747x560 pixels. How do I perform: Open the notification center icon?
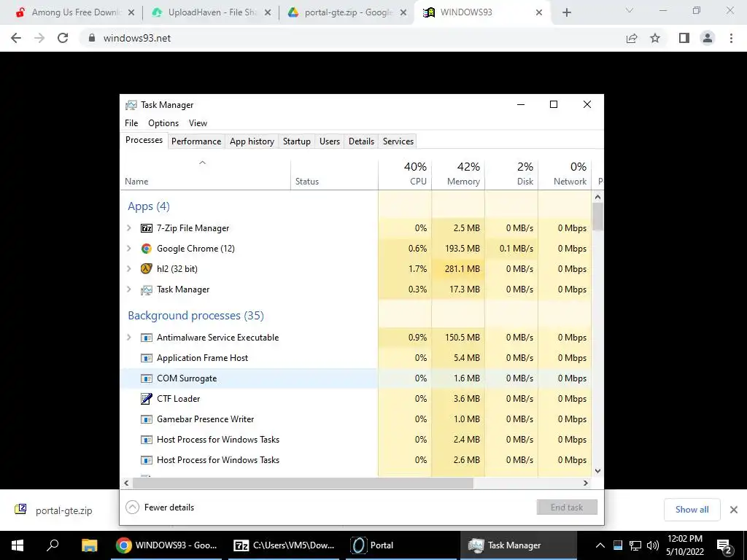click(724, 545)
